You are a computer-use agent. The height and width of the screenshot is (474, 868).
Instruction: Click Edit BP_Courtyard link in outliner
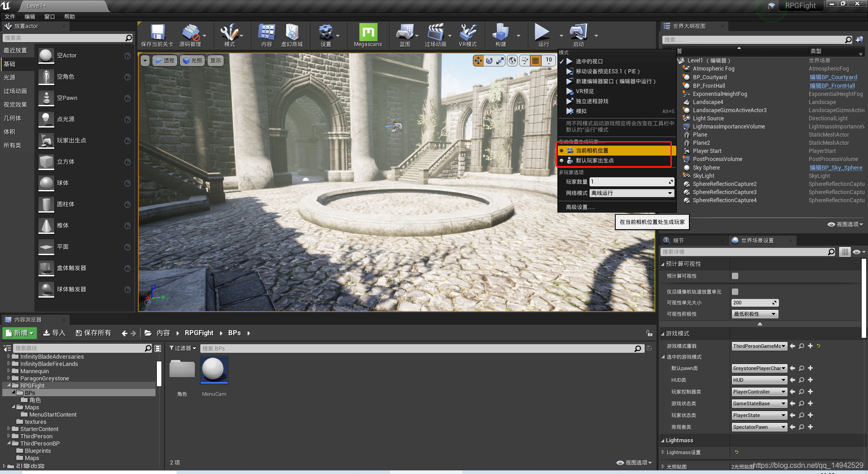pyautogui.click(x=833, y=77)
